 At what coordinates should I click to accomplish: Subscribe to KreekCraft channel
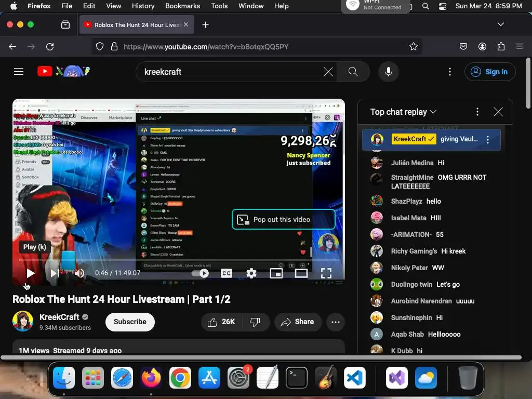coord(130,322)
